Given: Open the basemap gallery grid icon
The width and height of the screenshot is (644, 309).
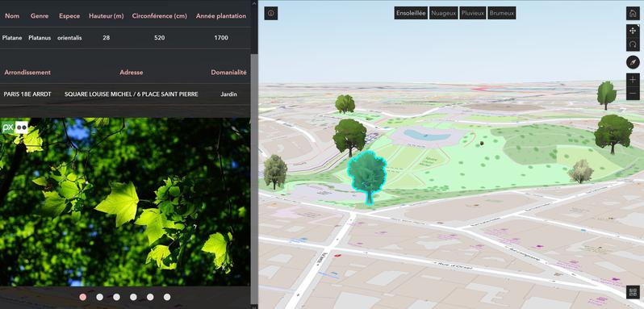Looking at the screenshot, I should (x=633, y=292).
